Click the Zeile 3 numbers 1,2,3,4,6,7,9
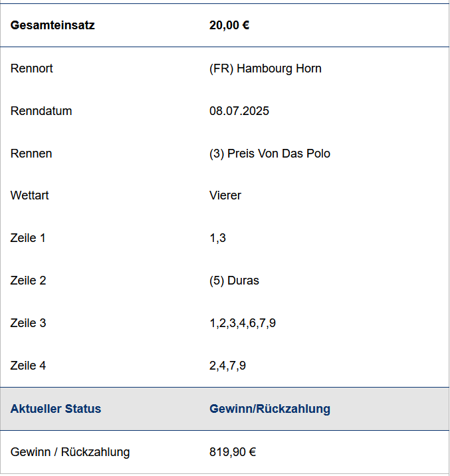The width and height of the screenshot is (450, 476). (x=243, y=323)
